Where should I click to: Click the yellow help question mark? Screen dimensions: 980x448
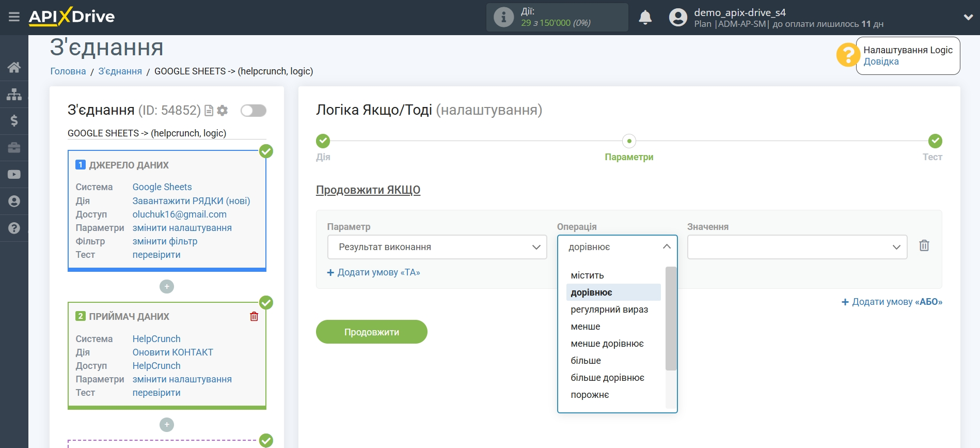click(848, 55)
